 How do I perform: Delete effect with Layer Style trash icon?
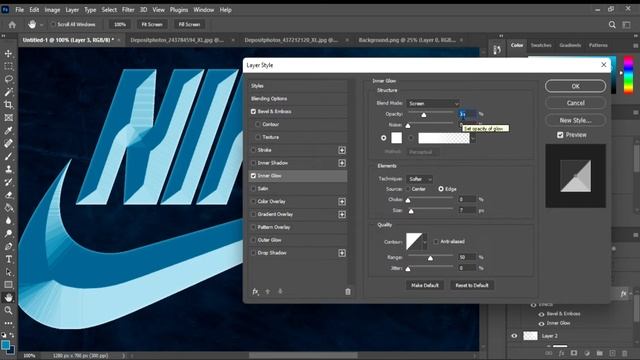coord(348,291)
